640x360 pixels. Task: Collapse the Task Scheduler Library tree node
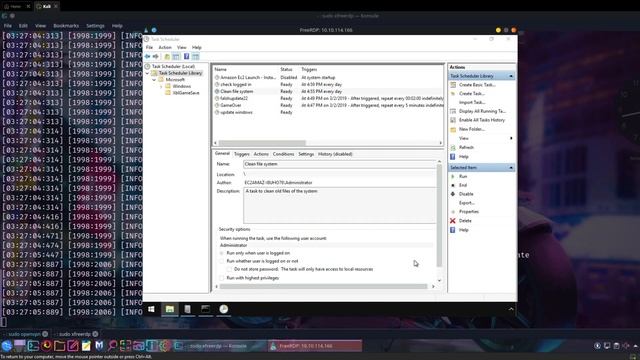[147, 73]
